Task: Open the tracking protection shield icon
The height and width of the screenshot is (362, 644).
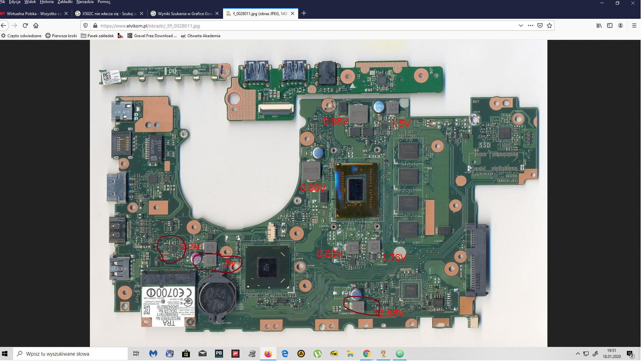Action: click(86, 26)
